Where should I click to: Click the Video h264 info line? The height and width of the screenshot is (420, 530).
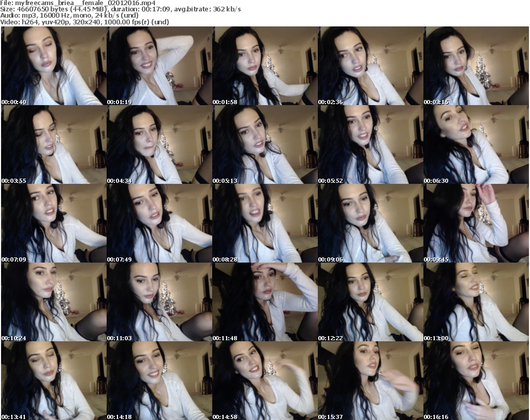(84, 22)
